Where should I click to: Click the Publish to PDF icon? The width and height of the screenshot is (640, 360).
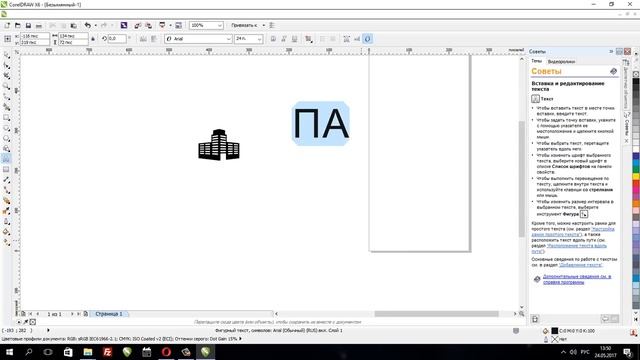click(x=162, y=25)
